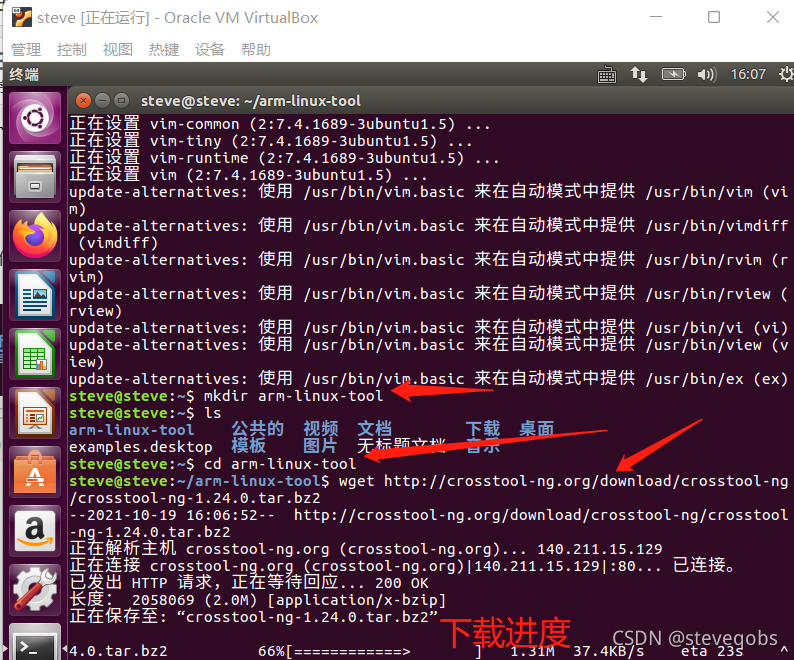Launch Firefox from the dock
Viewport: 794px width, 660px height.
pyautogui.click(x=34, y=237)
